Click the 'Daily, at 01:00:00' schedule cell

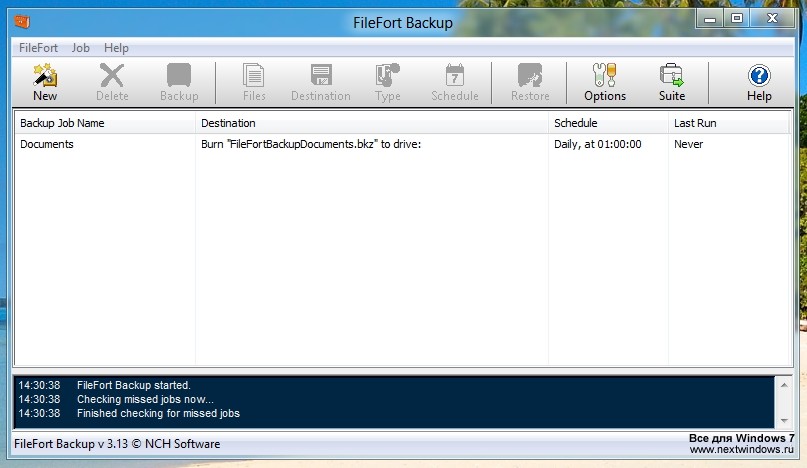[x=598, y=144]
